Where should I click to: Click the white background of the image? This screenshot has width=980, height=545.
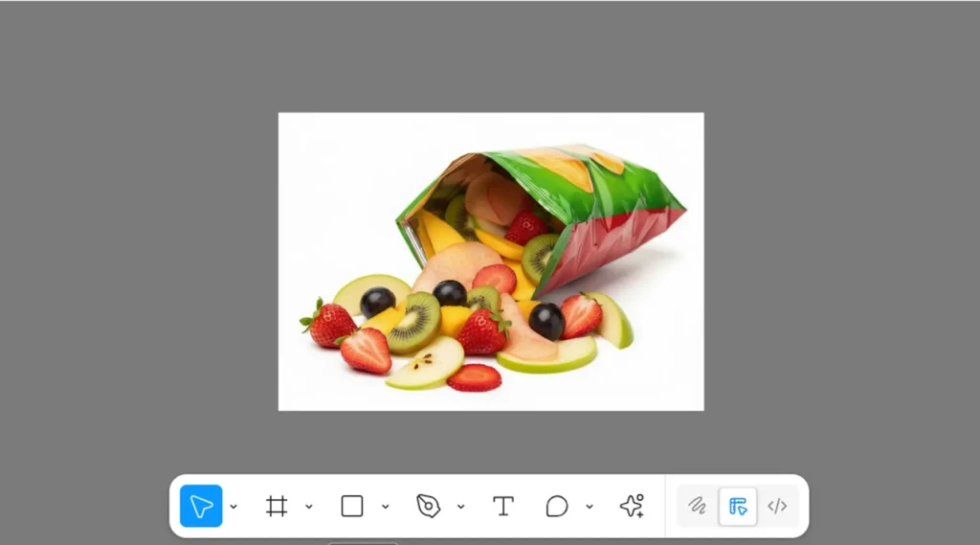[335, 172]
